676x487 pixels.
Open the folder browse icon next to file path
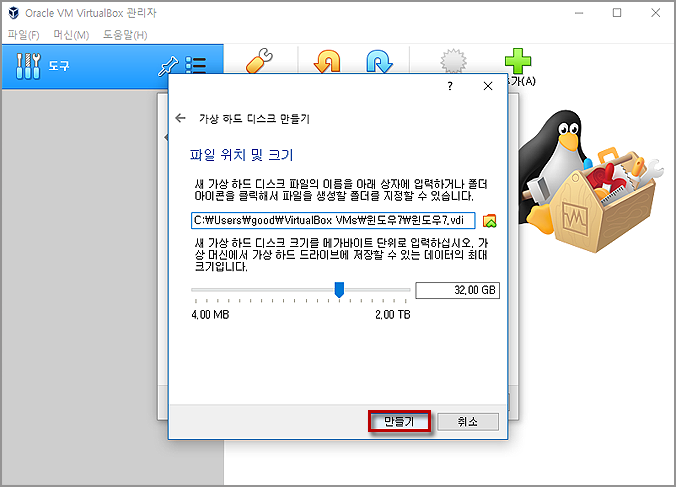pyautogui.click(x=489, y=221)
